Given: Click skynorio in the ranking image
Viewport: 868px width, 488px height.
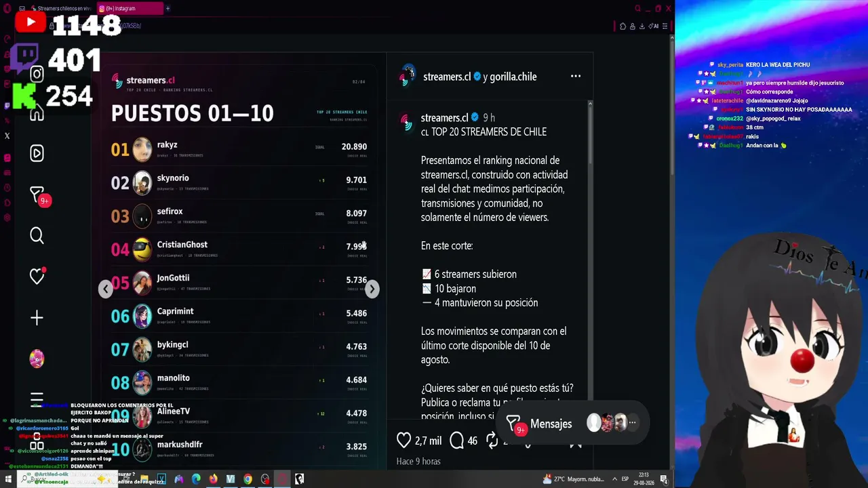Looking at the screenshot, I should tap(173, 178).
